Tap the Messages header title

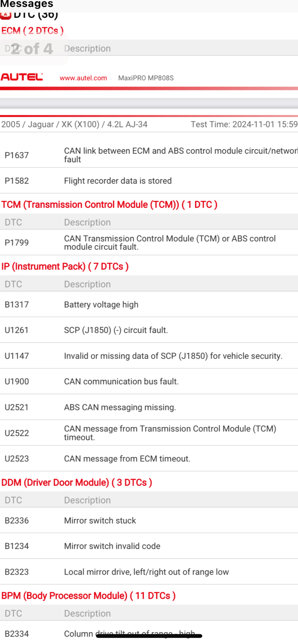pos(27,4)
